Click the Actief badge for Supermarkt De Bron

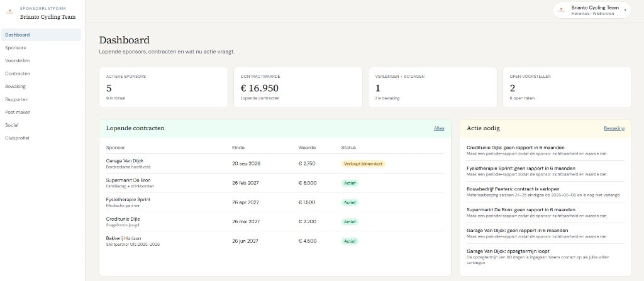(350, 183)
